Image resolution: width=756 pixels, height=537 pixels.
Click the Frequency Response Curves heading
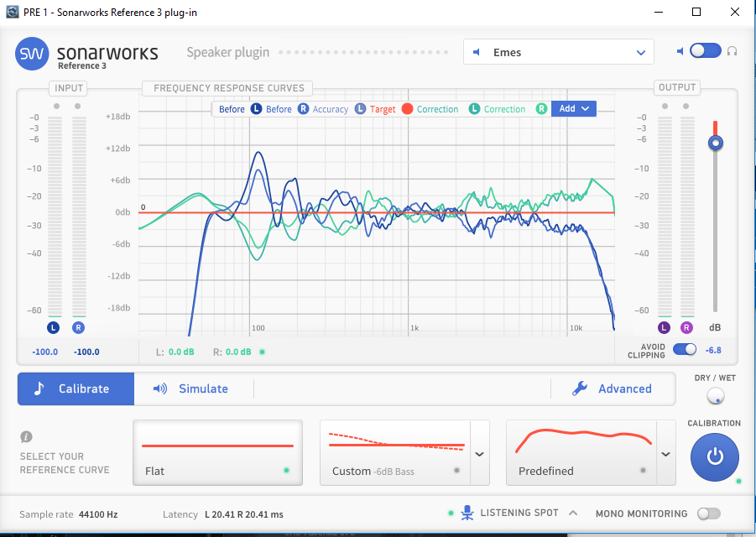[x=229, y=88]
